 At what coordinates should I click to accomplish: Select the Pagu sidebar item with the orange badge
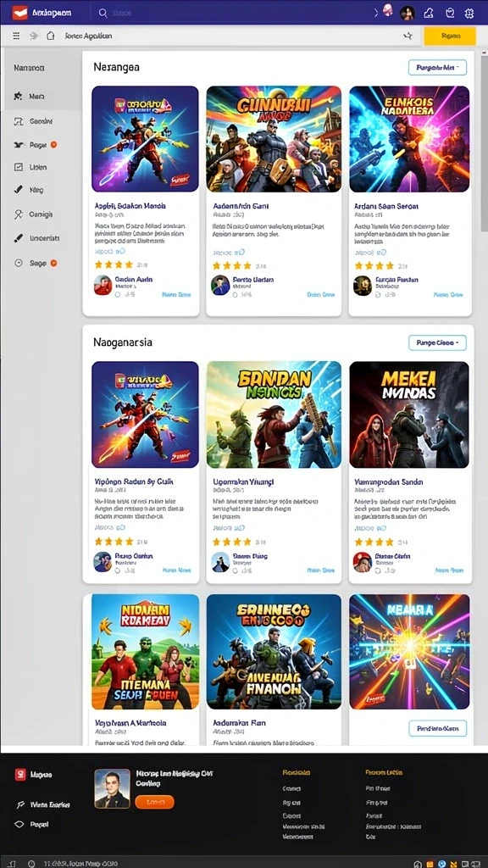click(35, 145)
